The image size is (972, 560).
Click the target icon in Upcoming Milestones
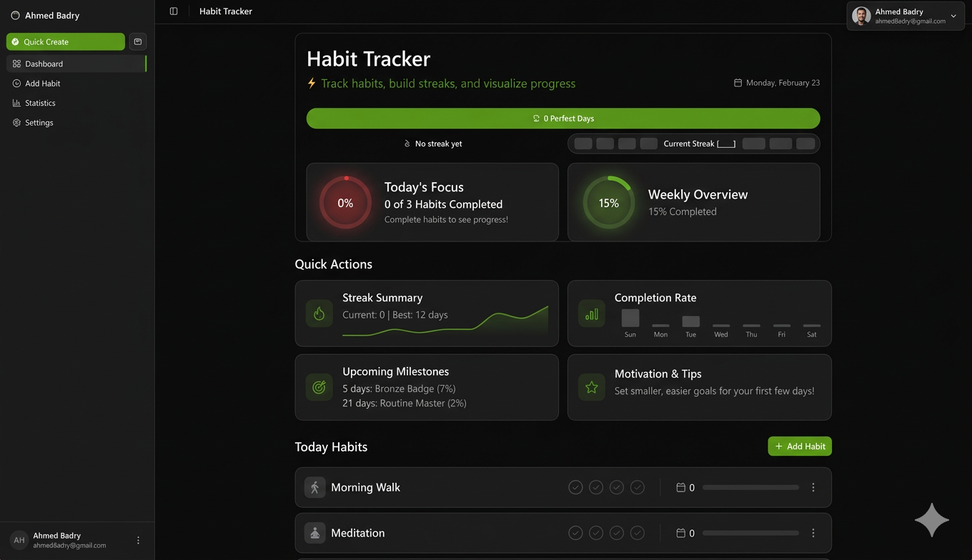[319, 387]
